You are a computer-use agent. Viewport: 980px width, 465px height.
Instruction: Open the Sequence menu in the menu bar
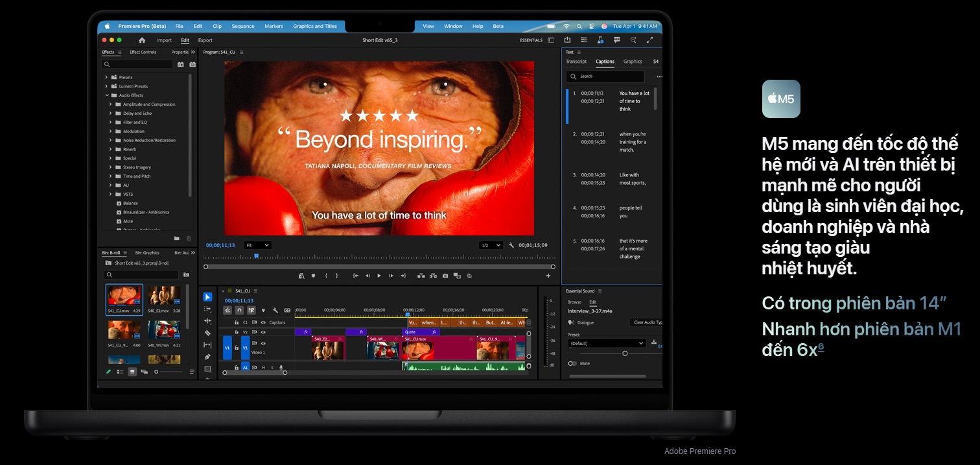point(243,27)
